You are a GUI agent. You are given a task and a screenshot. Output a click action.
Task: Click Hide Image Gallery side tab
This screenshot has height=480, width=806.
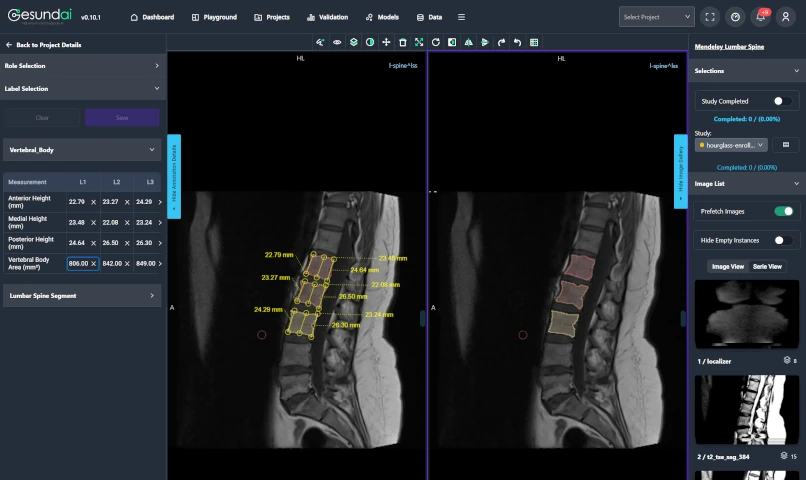(x=681, y=171)
